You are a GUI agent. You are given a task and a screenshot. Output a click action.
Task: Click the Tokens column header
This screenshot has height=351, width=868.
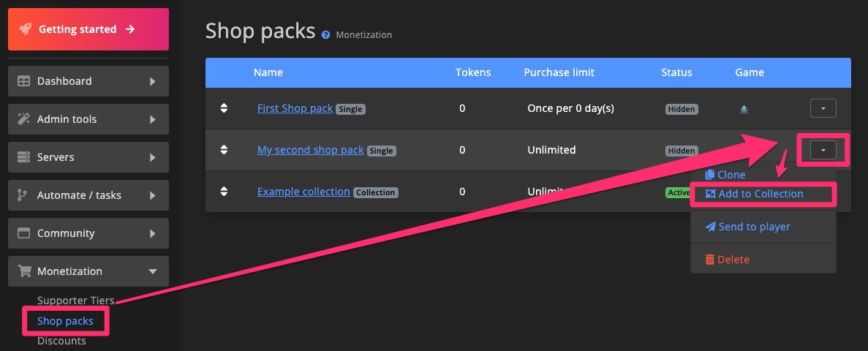click(473, 72)
